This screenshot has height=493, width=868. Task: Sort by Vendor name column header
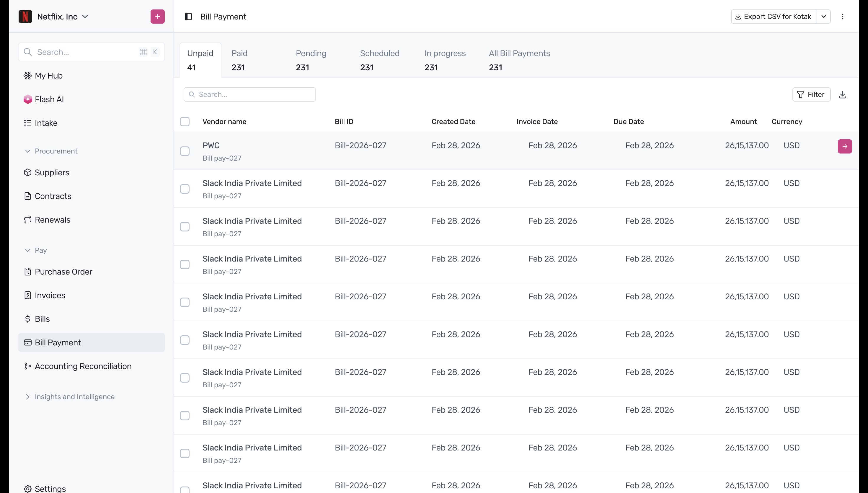coord(224,122)
